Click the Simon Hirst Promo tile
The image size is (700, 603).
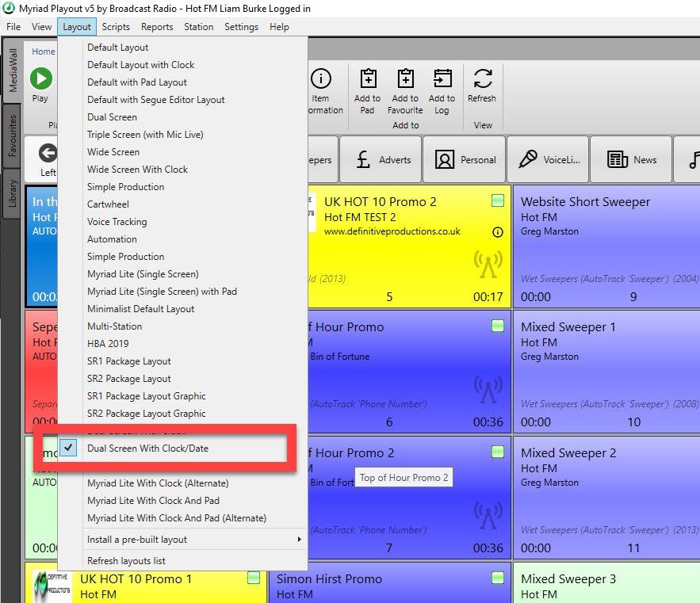[389, 582]
